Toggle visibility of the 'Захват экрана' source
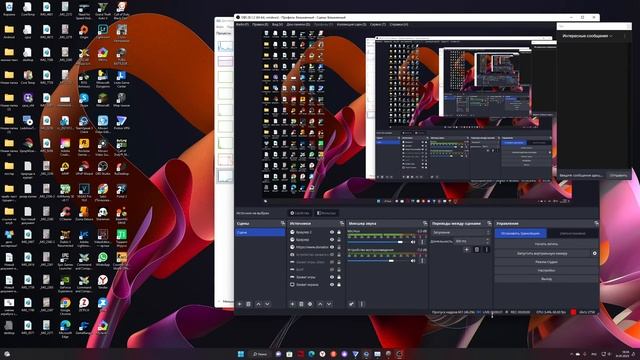Image resolution: width=640 pixels, height=360 pixels. [332, 284]
